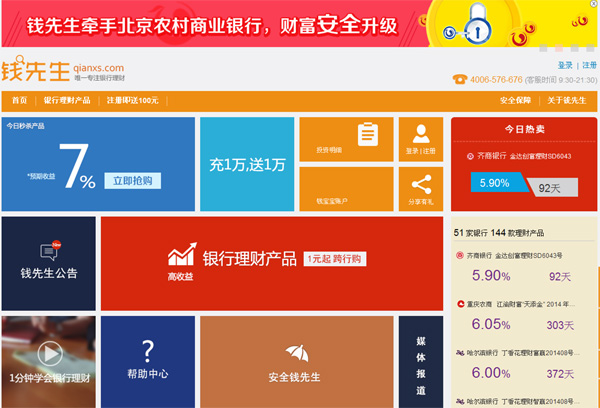Open 帮助中心 question mark icon
The width and height of the screenshot is (600, 408).
[148, 351]
